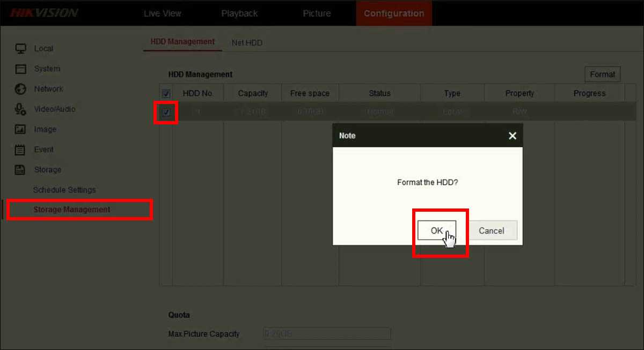Viewport: 644px width, 350px height.
Task: Uncheck the HDD row 1 checkbox
Action: tap(166, 112)
